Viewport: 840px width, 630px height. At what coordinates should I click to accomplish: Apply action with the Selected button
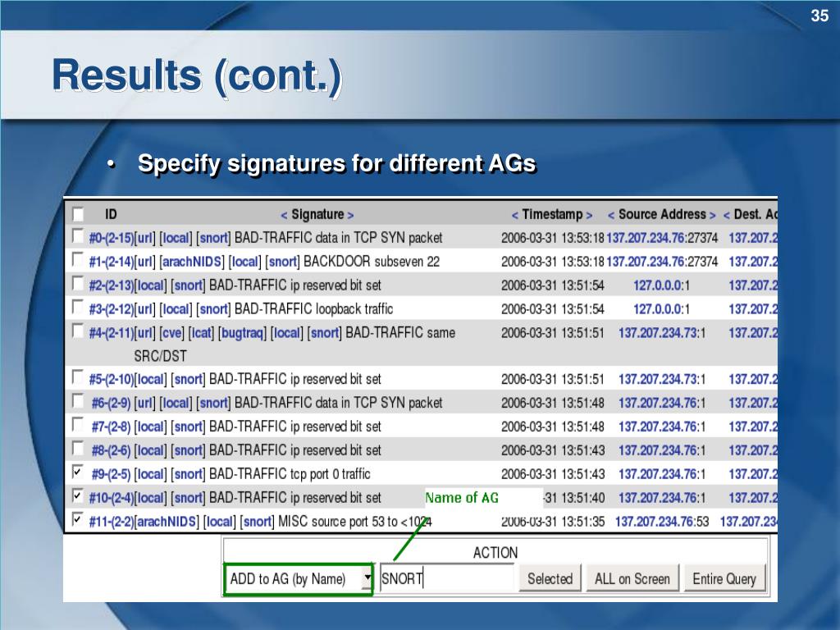point(550,579)
